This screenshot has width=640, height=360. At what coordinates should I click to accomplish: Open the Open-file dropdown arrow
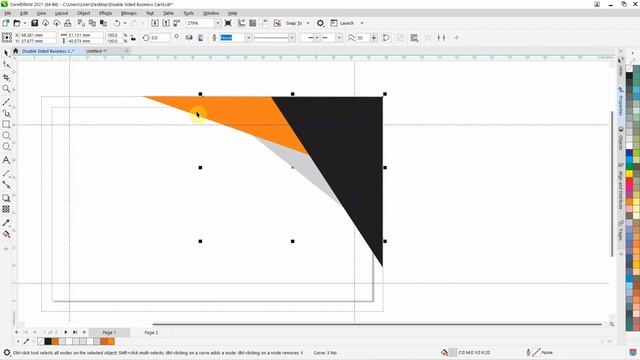pos(24,23)
